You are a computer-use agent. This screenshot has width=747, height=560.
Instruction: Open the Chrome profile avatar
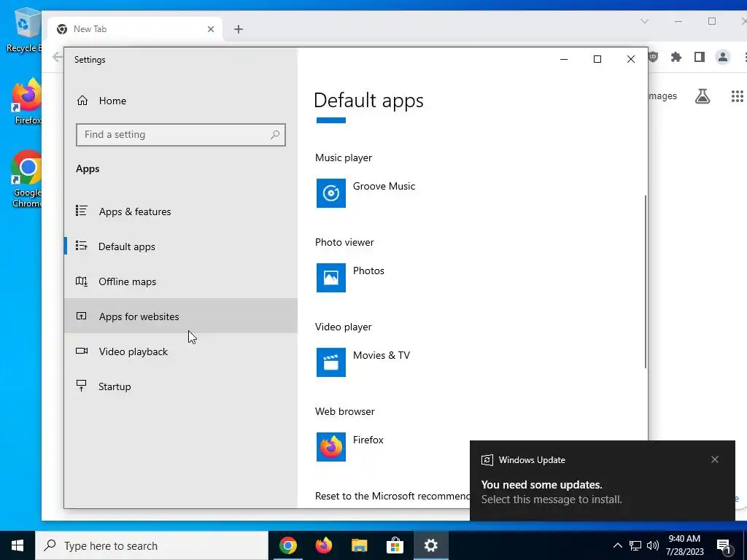[x=723, y=57]
